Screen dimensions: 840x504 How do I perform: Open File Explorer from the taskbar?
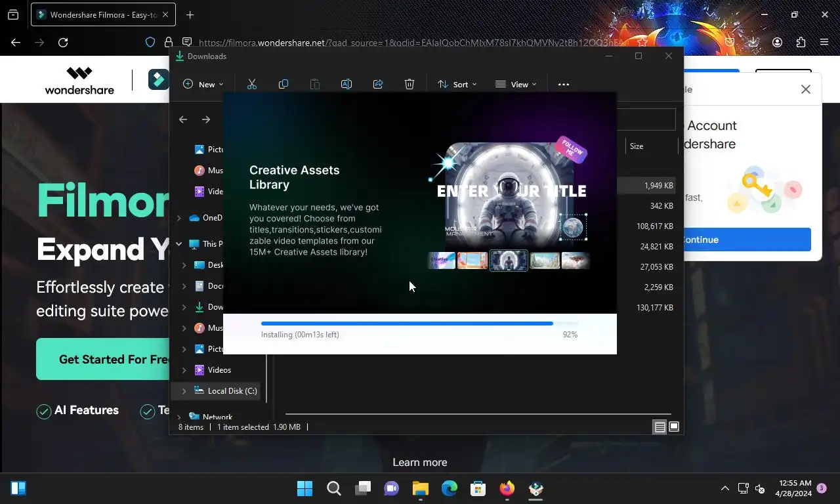click(x=421, y=488)
